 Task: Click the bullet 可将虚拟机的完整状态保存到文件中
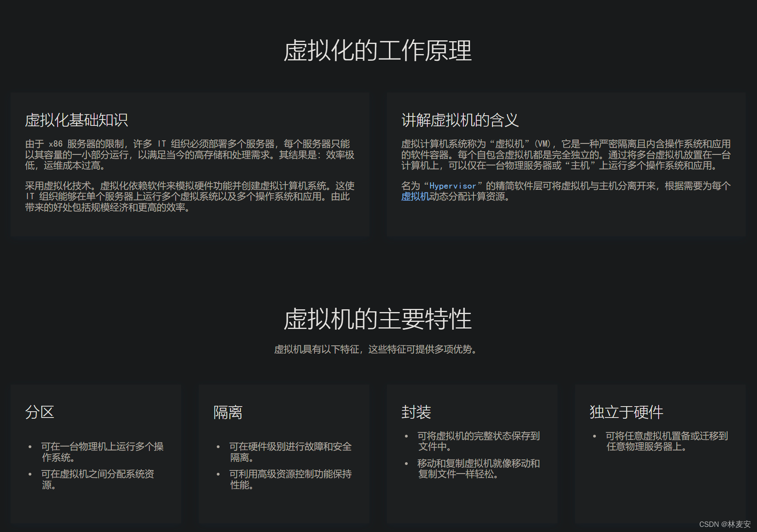pos(477,441)
